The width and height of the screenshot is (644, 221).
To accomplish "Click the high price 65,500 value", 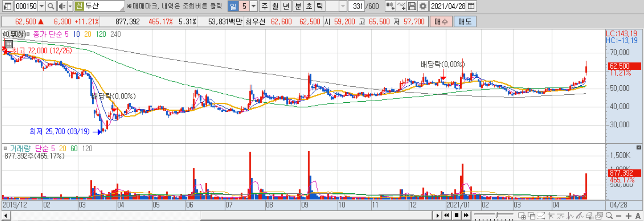I will [x=379, y=22].
